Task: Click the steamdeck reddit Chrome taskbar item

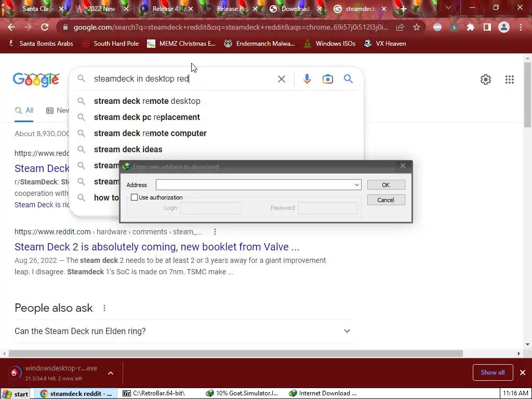Action: click(76, 394)
